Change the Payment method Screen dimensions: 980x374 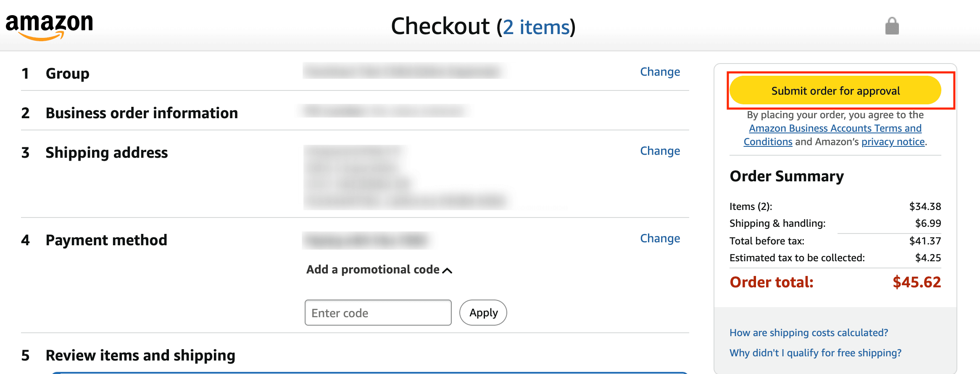point(660,238)
